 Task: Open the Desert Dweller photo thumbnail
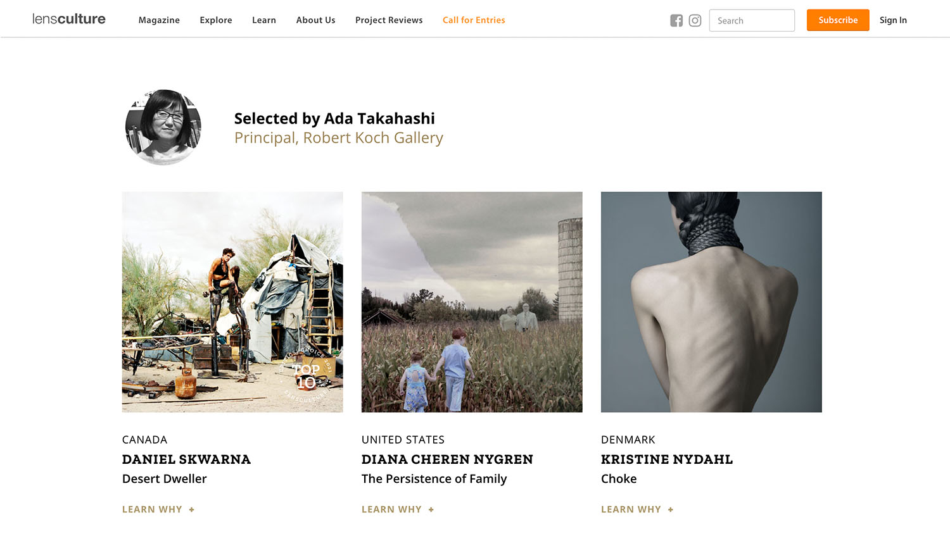tap(232, 302)
